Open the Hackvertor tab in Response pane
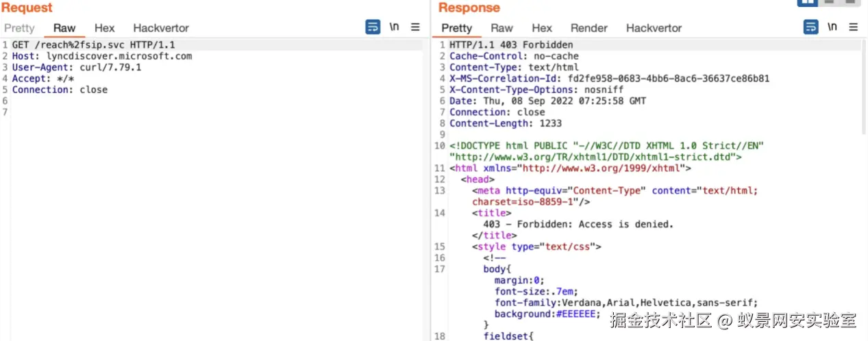 [654, 28]
